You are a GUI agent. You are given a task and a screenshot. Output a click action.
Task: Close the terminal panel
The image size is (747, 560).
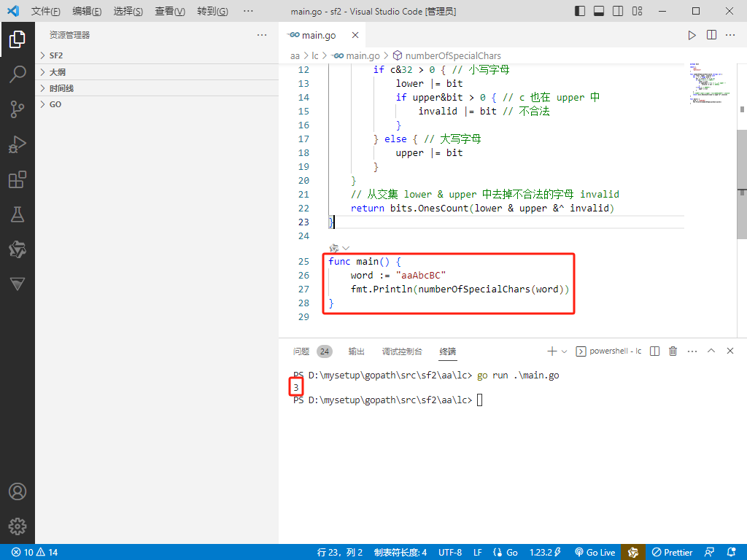729,351
